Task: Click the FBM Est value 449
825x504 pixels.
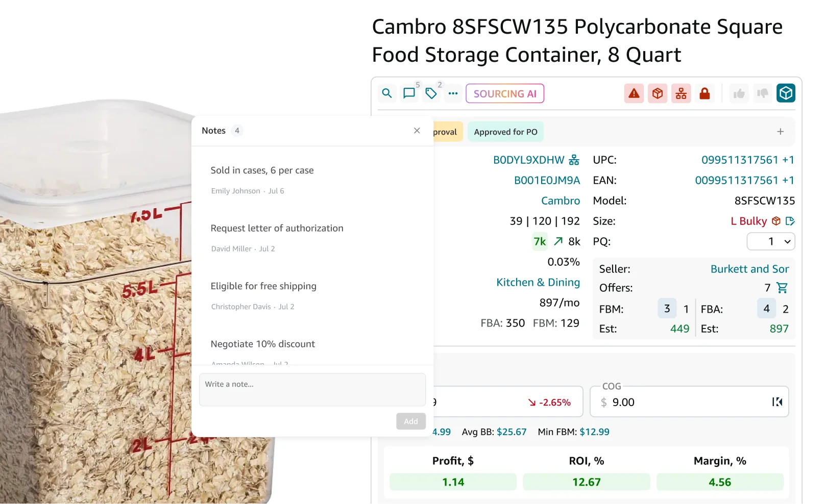Action: [680, 329]
